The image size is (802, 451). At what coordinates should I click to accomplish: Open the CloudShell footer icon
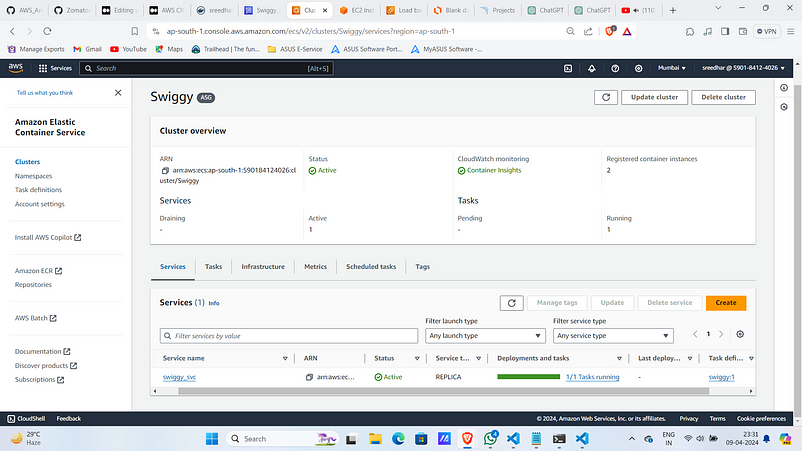11,418
